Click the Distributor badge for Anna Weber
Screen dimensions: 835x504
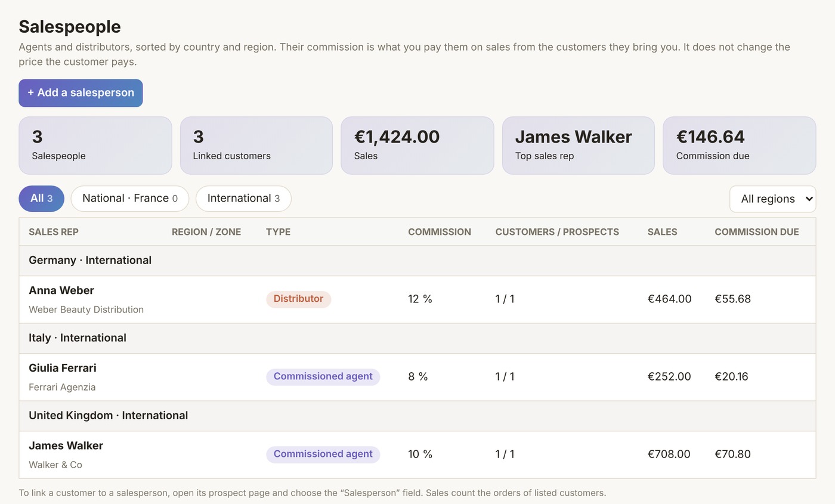298,299
